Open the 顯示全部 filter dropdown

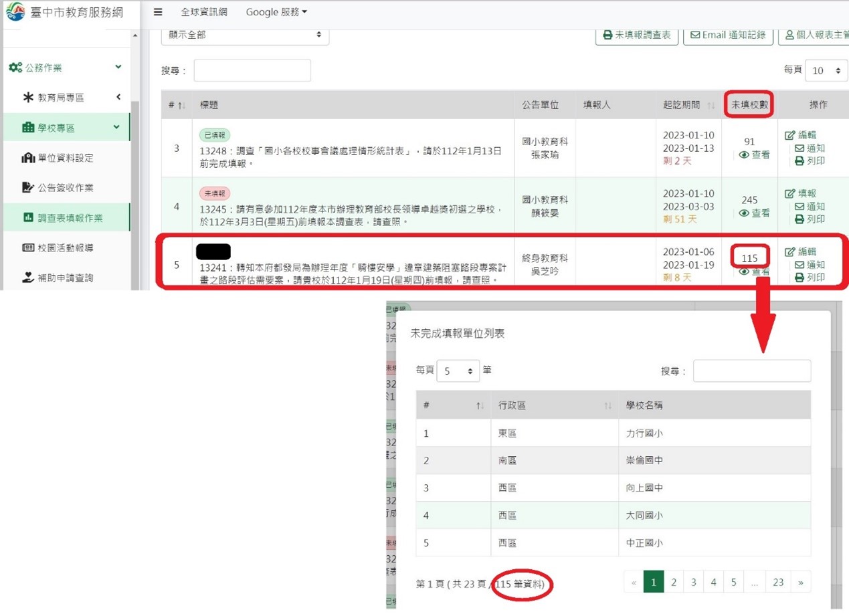pos(245,35)
